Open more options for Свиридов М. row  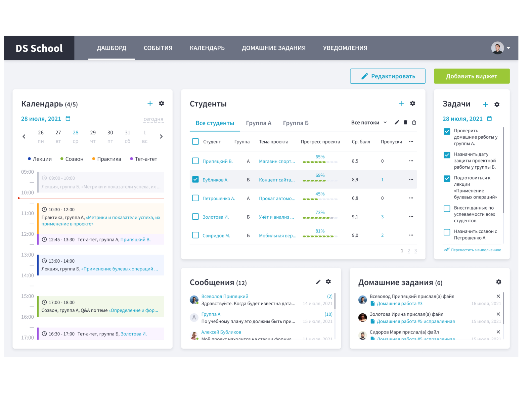(x=411, y=235)
